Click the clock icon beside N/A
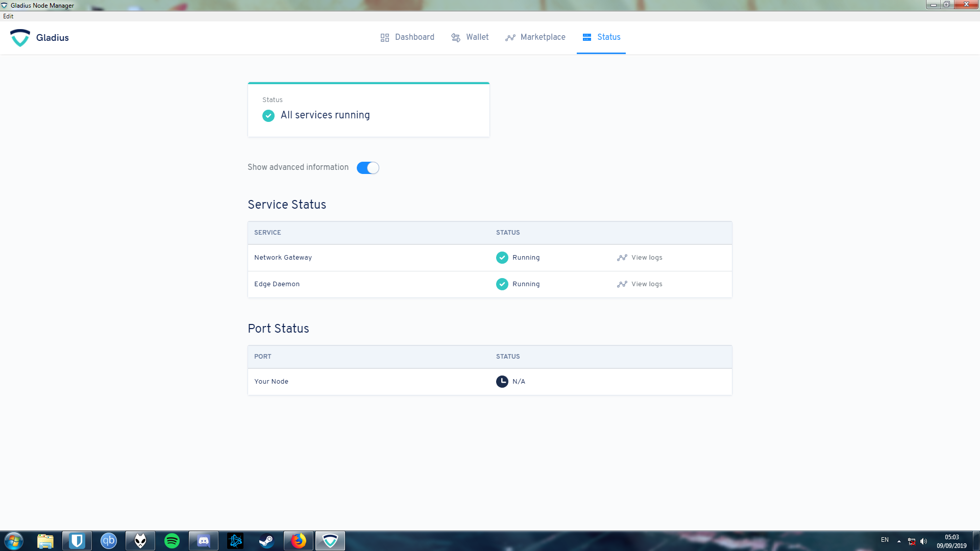 point(502,382)
